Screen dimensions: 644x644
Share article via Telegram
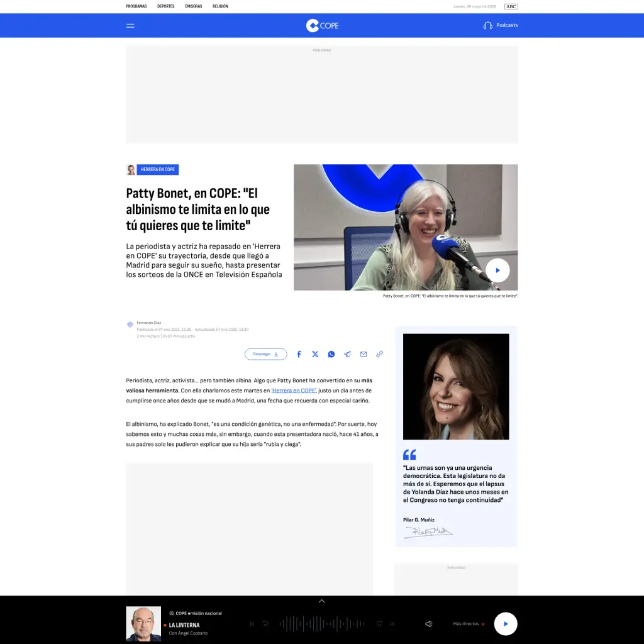(347, 354)
